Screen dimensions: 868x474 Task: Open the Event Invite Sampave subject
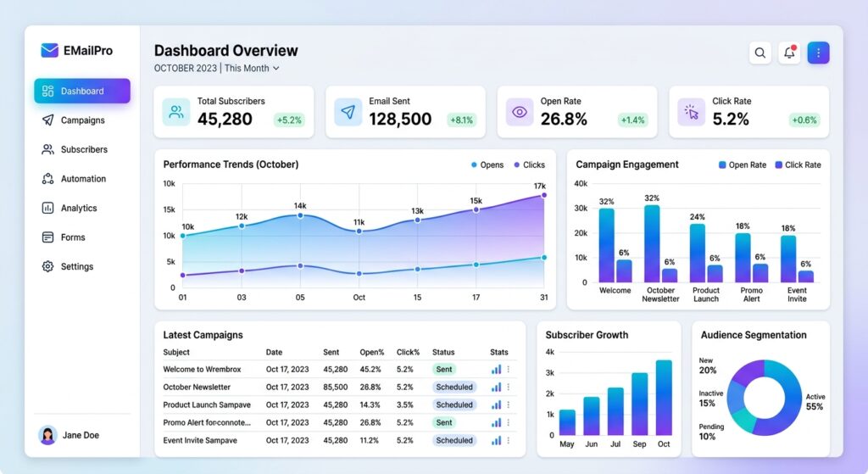(x=200, y=440)
